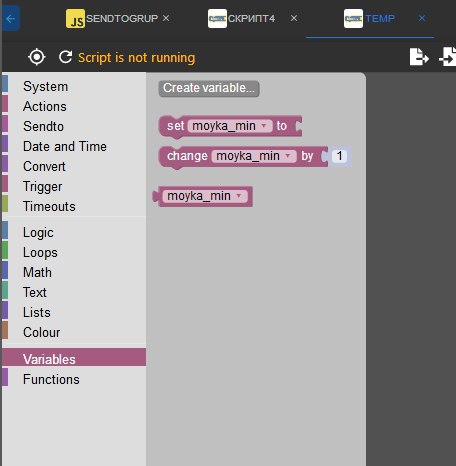
Task: Restart script with the reload icon
Action: [66, 57]
